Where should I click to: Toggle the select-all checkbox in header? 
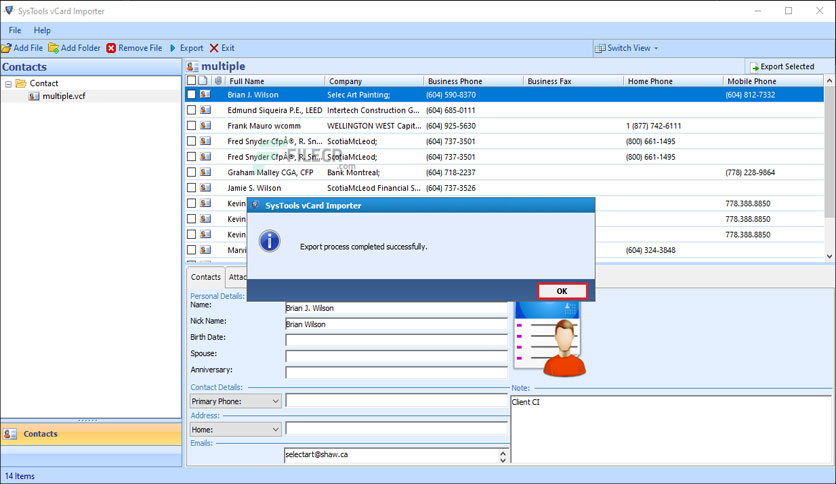click(x=191, y=80)
